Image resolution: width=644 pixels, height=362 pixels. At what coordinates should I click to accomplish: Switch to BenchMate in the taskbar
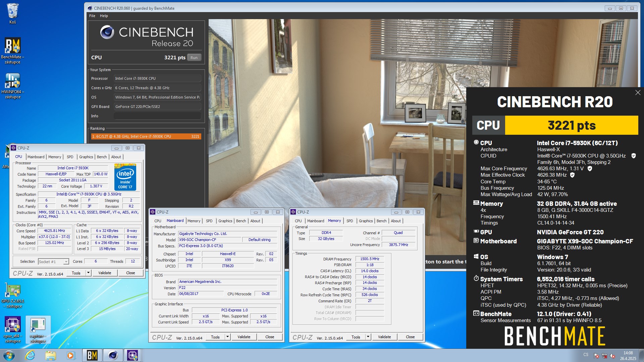pyautogui.click(x=92, y=355)
